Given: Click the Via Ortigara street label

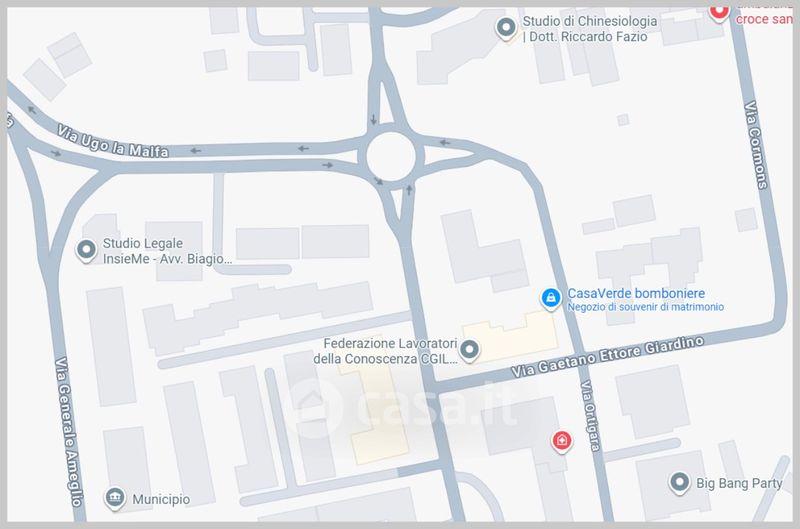Looking at the screenshot, I should point(590,416).
